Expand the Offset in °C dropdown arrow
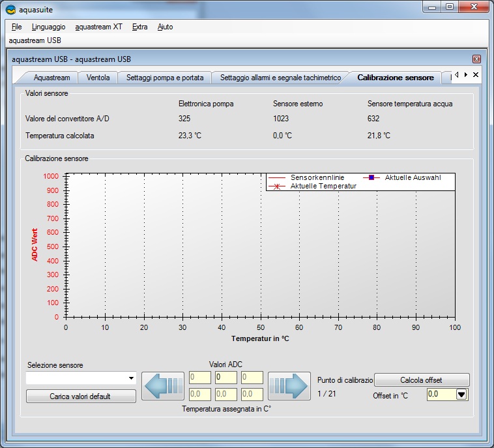Screen dimensions: 494x448 (461, 394)
